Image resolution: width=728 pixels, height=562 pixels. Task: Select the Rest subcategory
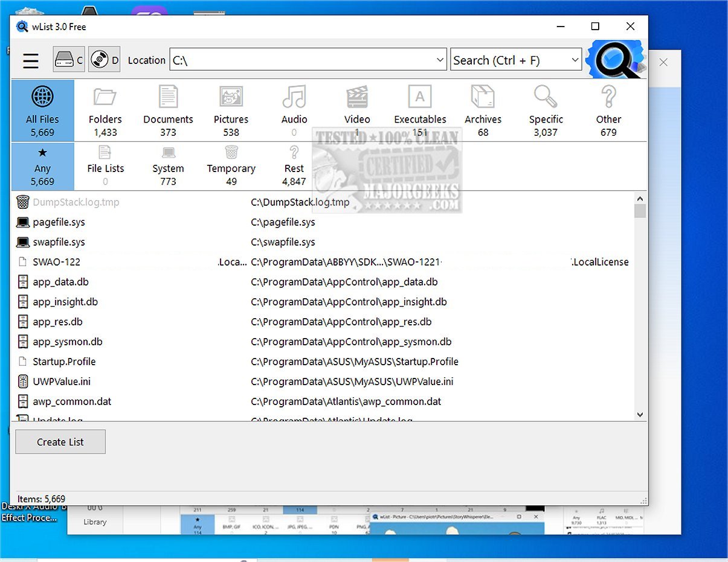pos(294,167)
